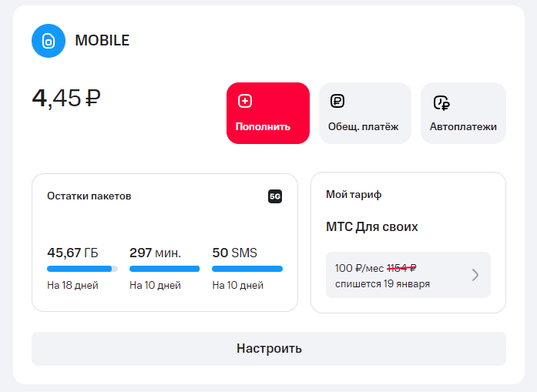Open the Мой тариф card heading
The width and height of the screenshot is (537, 392).
click(354, 195)
